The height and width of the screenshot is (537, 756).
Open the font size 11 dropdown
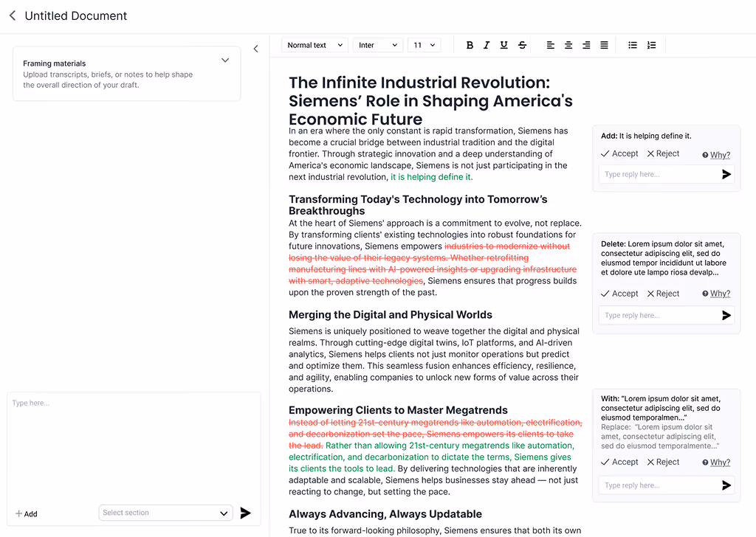tap(424, 45)
